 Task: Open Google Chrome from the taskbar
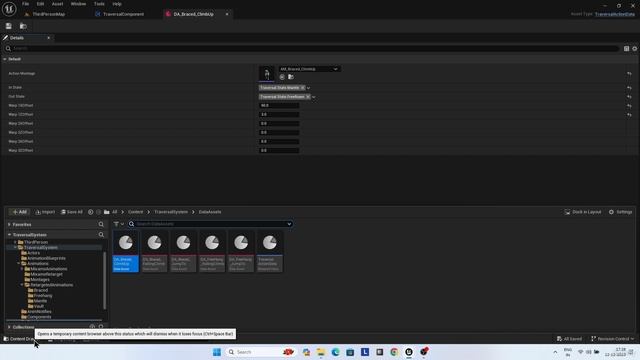pos(394,352)
